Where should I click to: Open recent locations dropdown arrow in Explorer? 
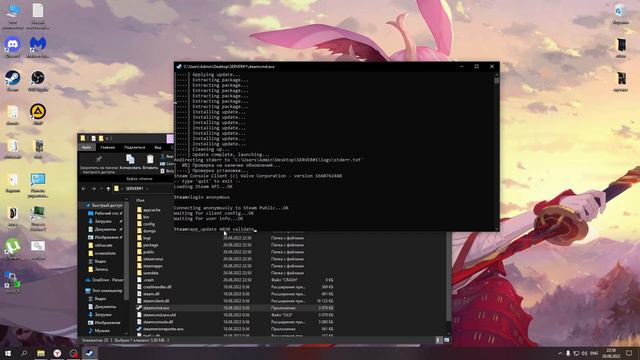[101, 189]
